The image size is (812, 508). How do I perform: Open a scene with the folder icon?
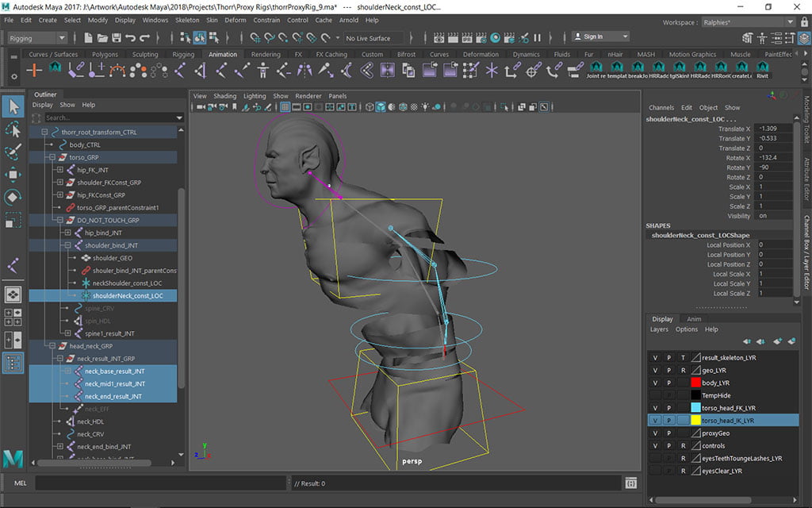pyautogui.click(x=102, y=38)
